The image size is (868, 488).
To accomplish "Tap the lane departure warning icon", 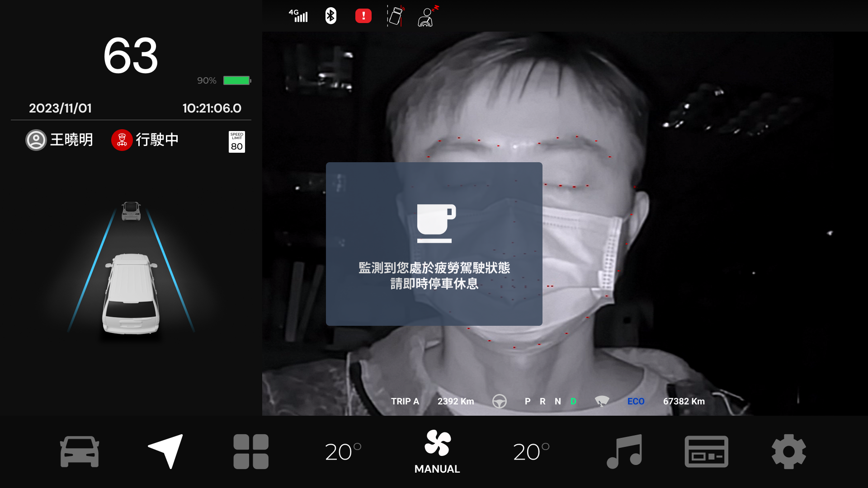I will (396, 16).
